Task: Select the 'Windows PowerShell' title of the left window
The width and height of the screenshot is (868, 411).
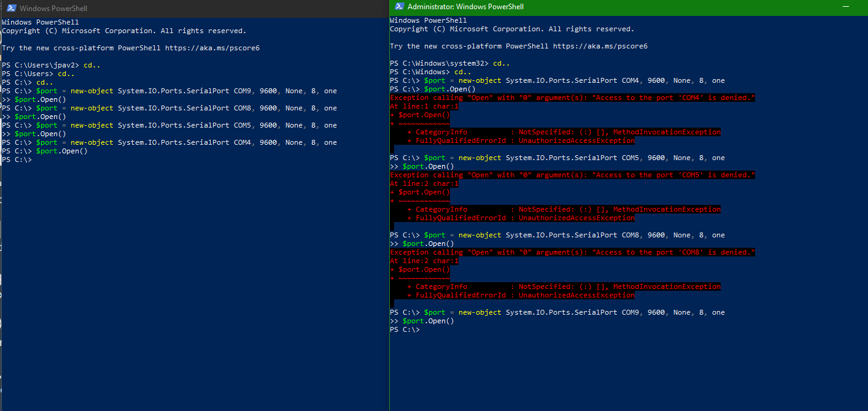Action: (53, 9)
